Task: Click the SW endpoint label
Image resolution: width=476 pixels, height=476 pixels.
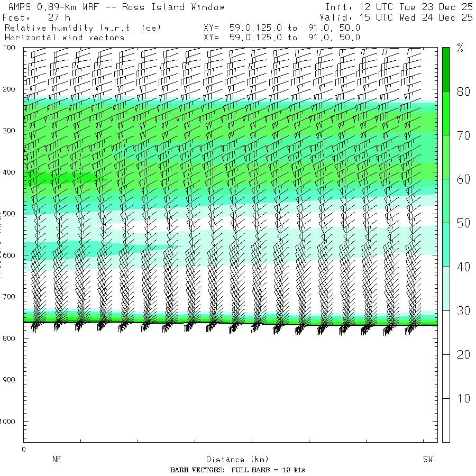Action: (427, 460)
